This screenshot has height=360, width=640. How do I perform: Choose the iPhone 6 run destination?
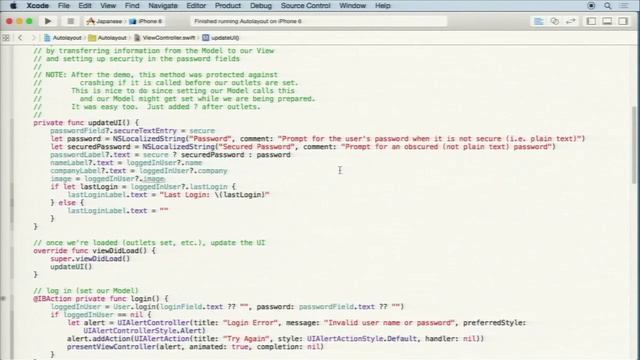(146, 21)
